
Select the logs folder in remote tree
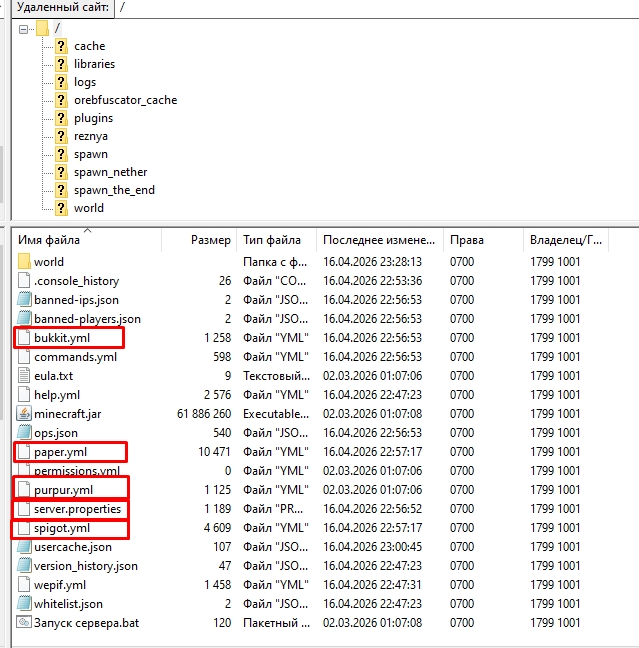click(x=85, y=82)
